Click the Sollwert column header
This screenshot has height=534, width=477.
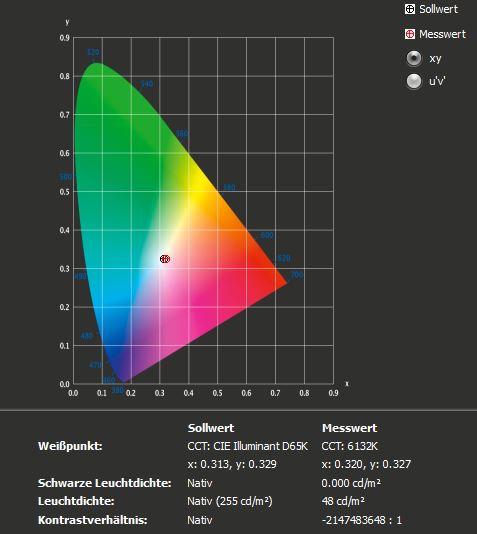(x=211, y=428)
